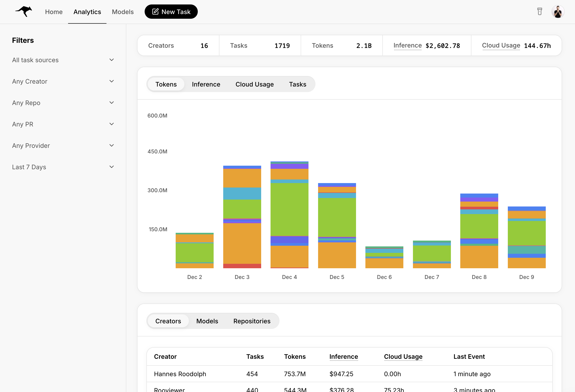Switch chart to Inference view
The image size is (575, 392).
tap(206, 84)
